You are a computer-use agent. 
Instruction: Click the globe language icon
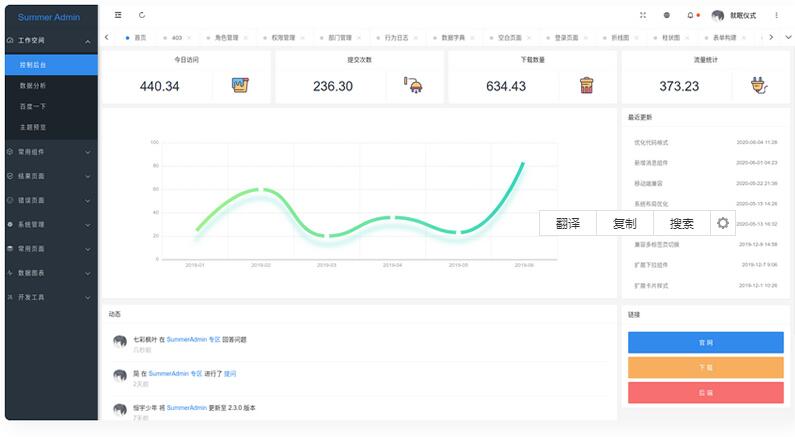point(667,15)
